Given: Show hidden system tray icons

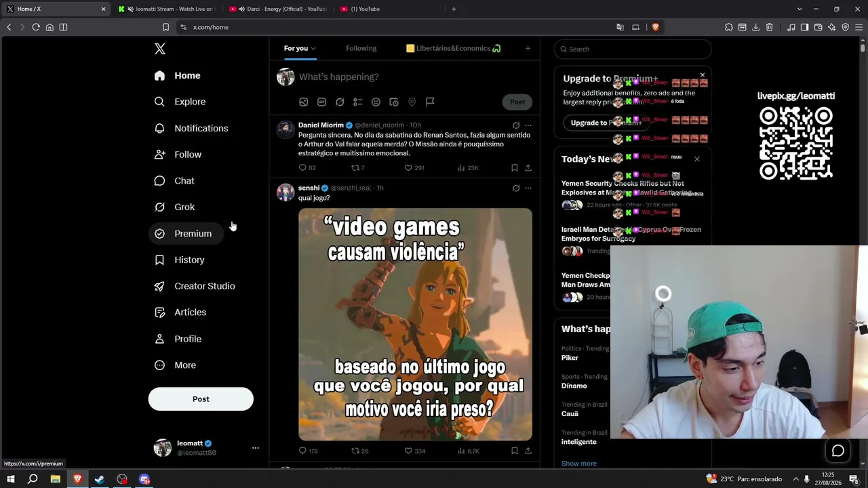Looking at the screenshot, I should coord(796,479).
